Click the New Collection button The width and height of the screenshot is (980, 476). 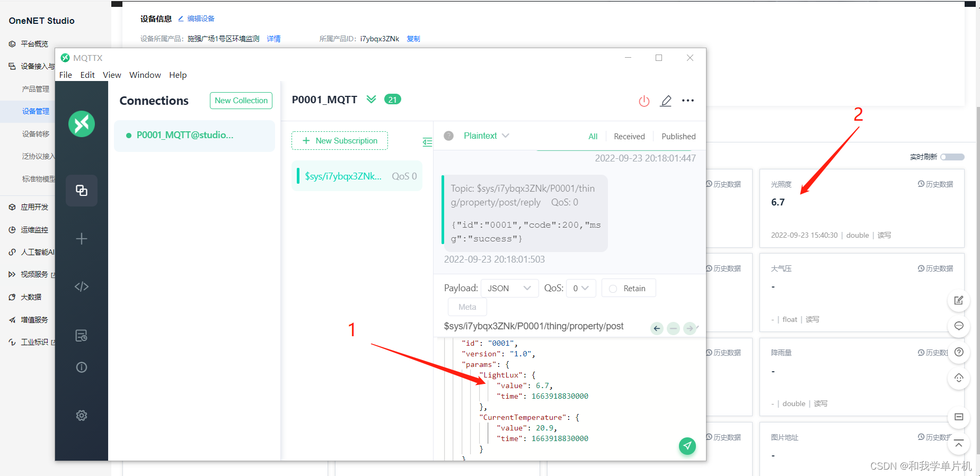[241, 101]
